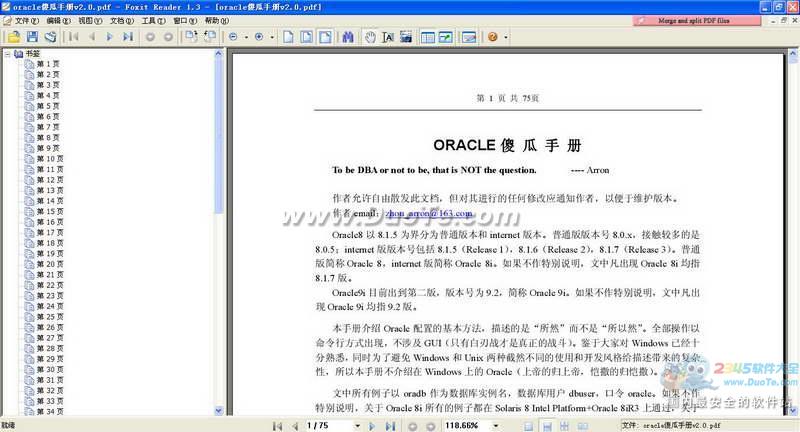Viewport: 800px width, 432px height.
Task: Open bookmark 第 1 页
Action: click(47, 64)
